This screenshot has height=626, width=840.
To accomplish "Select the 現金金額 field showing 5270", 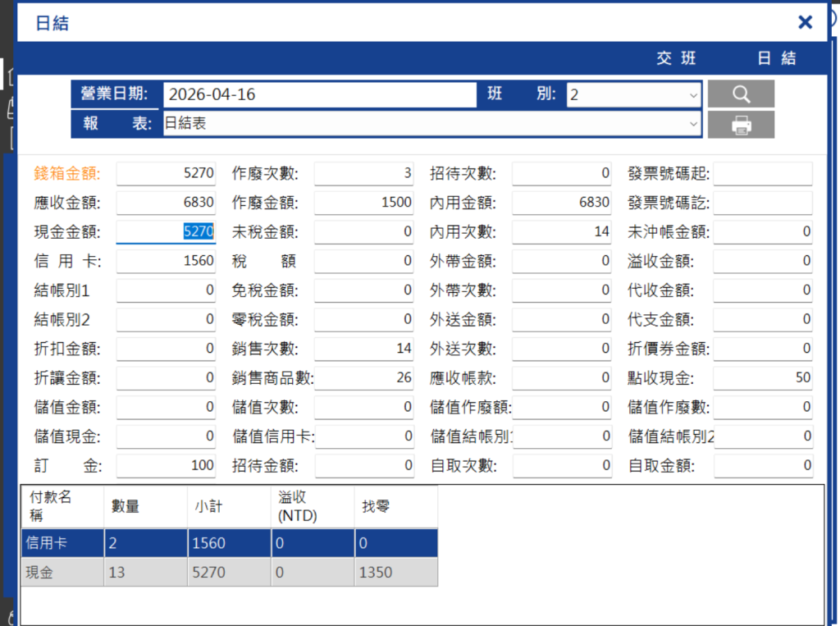I will pos(166,231).
